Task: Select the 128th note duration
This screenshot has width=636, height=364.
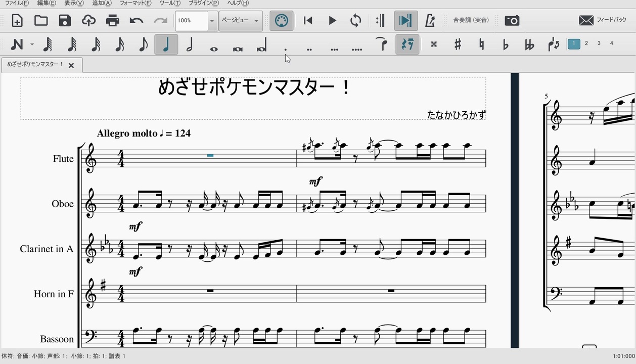Action: 48,44
